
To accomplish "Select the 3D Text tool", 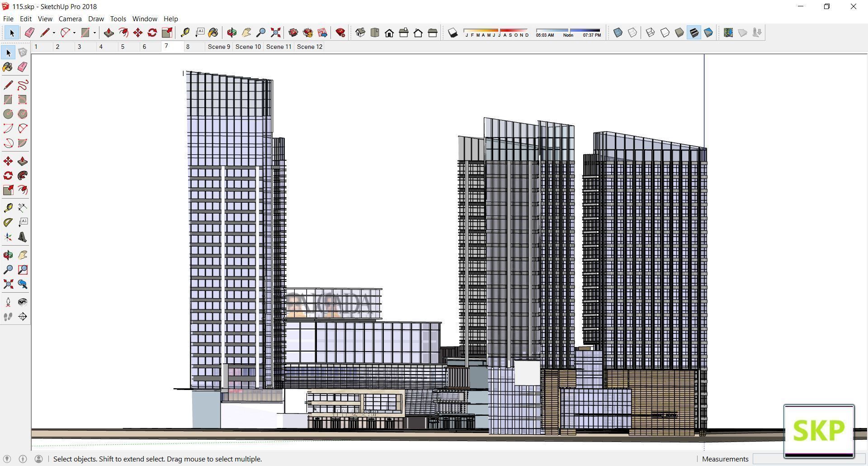I will (x=23, y=237).
